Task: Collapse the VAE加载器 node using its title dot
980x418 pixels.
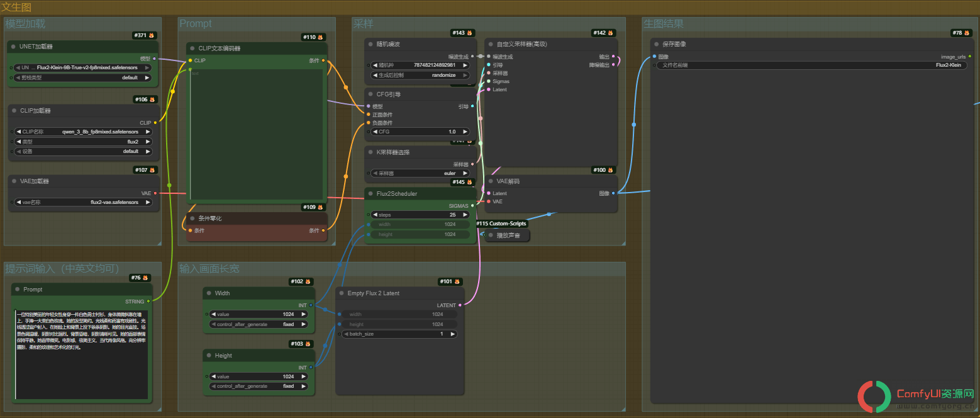Action: click(x=14, y=181)
